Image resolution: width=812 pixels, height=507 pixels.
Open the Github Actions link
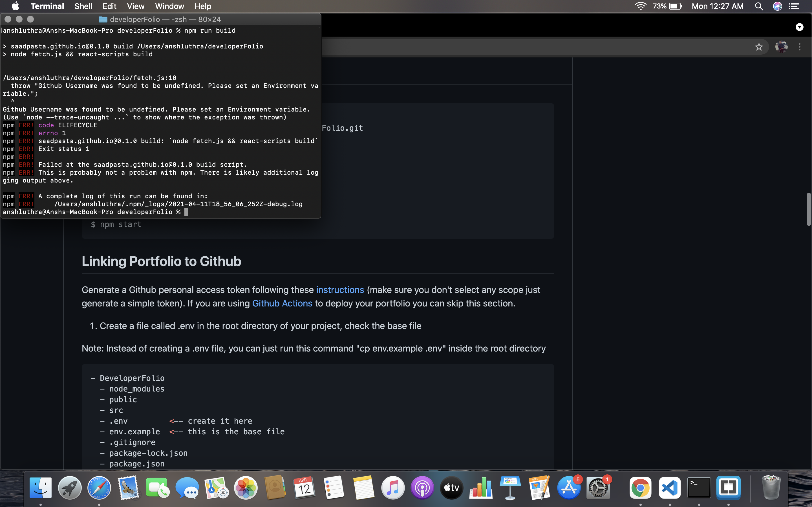pyautogui.click(x=282, y=303)
